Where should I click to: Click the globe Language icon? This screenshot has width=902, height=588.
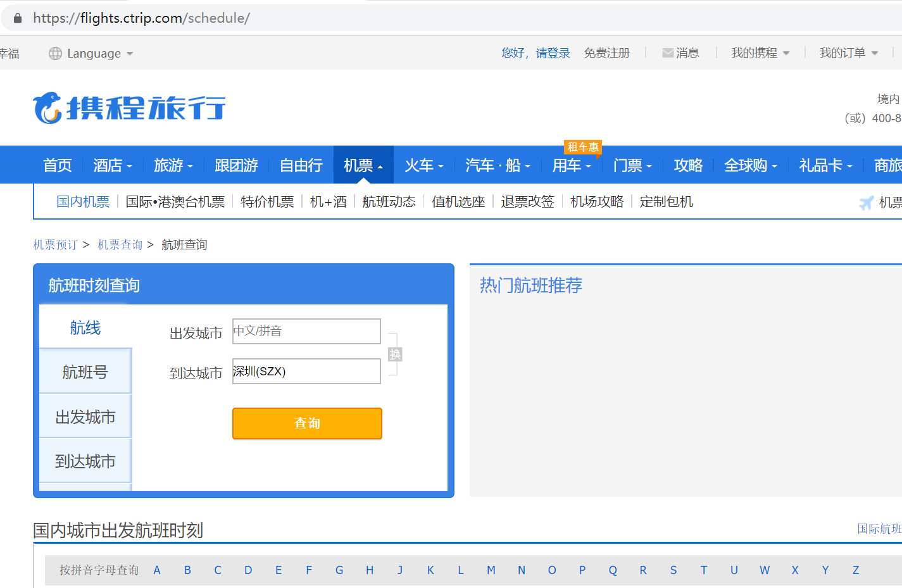pyautogui.click(x=56, y=54)
